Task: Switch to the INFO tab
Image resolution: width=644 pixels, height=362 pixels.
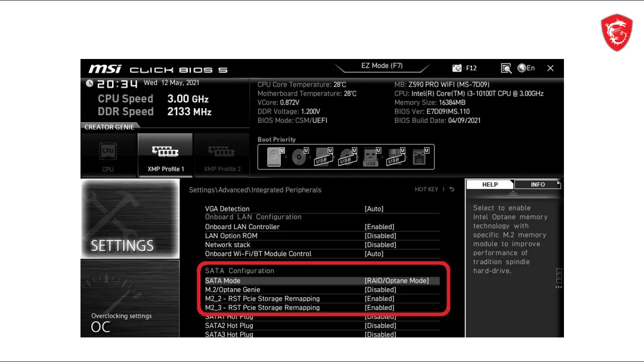Action: point(538,185)
